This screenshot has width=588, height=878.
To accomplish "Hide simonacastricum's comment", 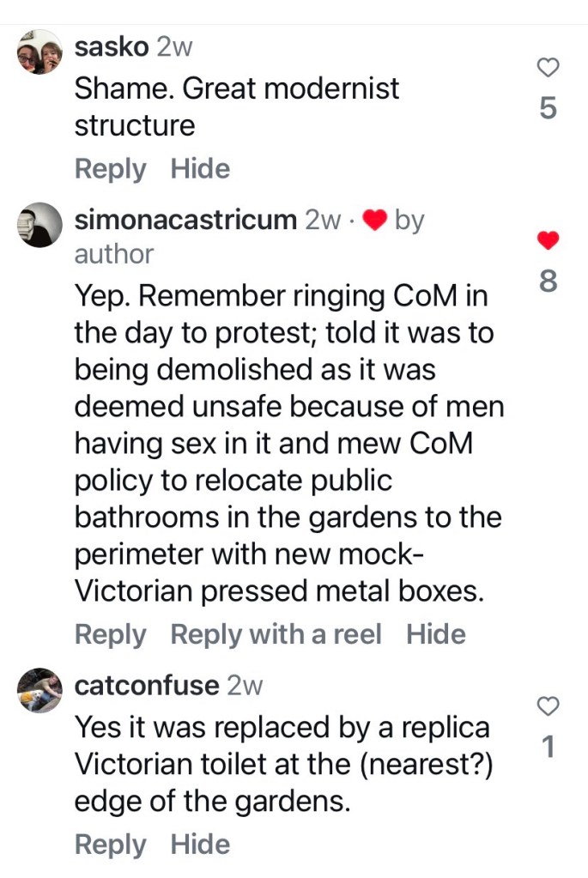I will [436, 635].
